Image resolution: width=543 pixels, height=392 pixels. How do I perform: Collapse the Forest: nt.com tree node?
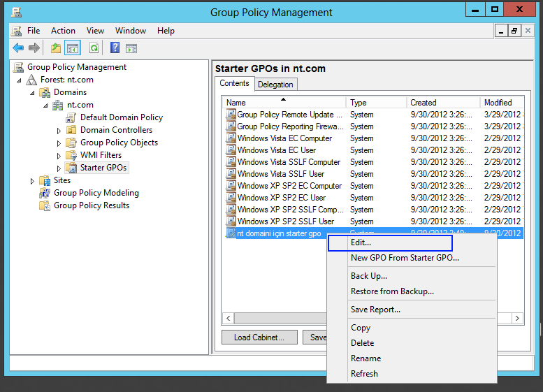tap(19, 80)
